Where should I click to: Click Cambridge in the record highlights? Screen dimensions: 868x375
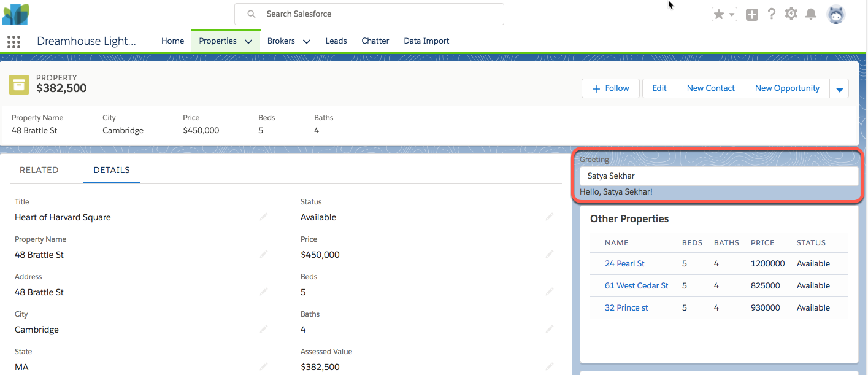(123, 130)
